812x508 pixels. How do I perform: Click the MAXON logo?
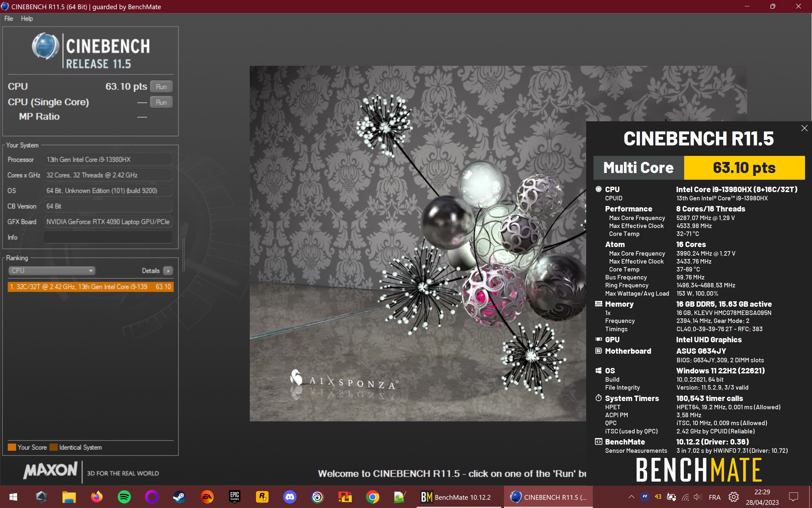click(50, 470)
